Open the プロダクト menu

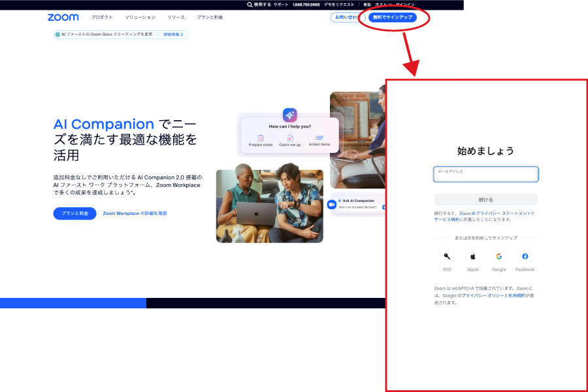point(101,17)
